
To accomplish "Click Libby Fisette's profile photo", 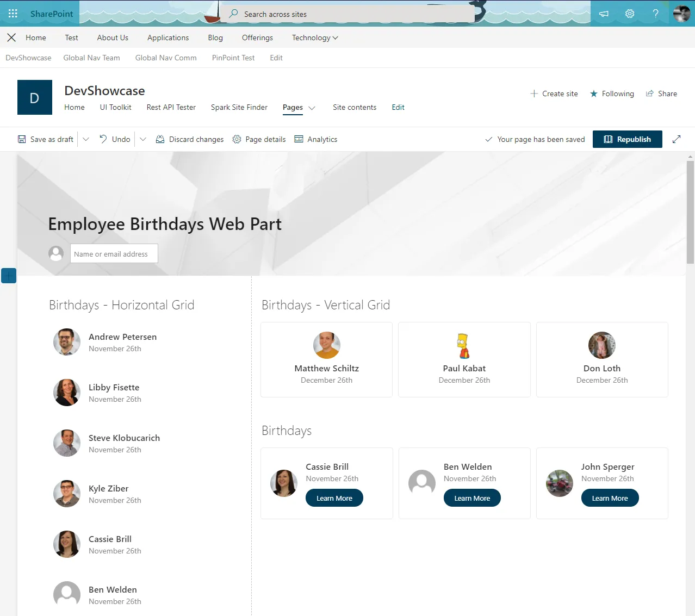I will (67, 393).
